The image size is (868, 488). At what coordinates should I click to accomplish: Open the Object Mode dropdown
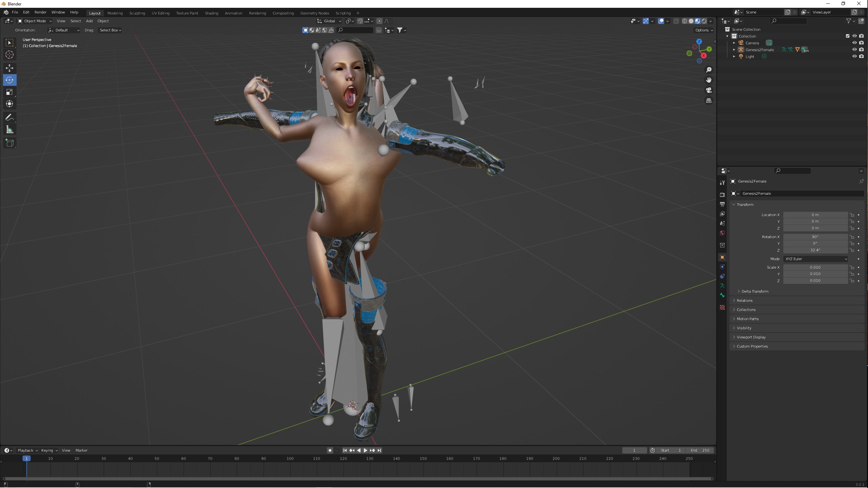pyautogui.click(x=35, y=21)
